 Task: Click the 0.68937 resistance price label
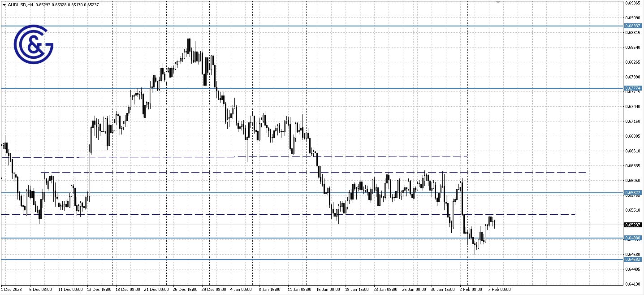[632, 26]
